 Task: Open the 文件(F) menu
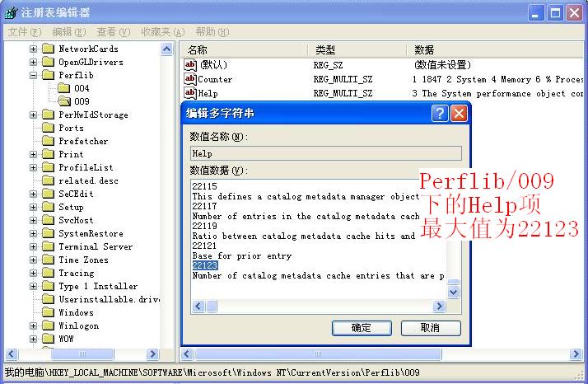click(x=25, y=32)
